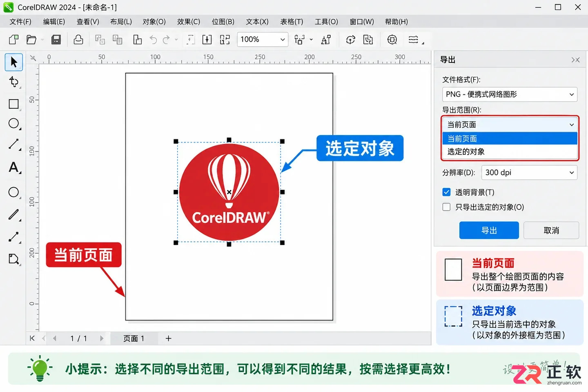Viewport: 588px width, 392px height.
Task: Open the 位图(B) menu
Action: click(223, 22)
